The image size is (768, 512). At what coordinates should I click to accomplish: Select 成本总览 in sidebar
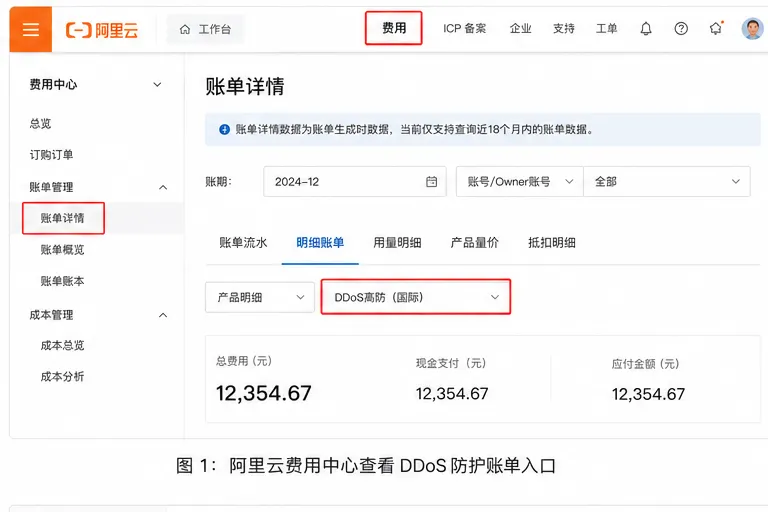[62, 345]
